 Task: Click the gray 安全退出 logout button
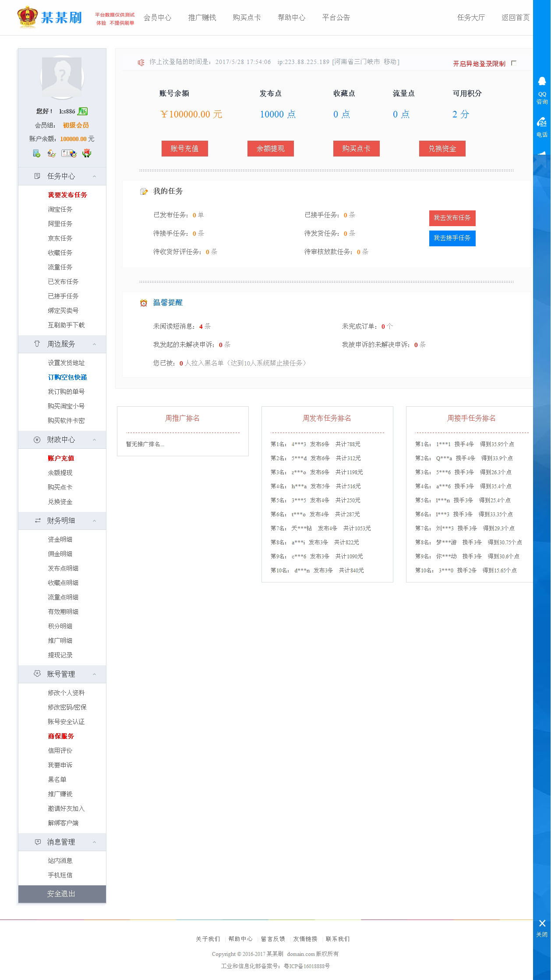[62, 894]
